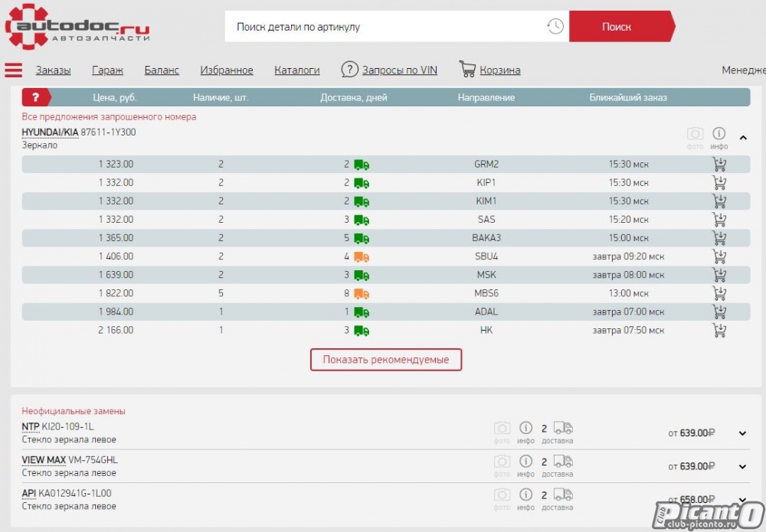Go to Корзина link
This screenshot has width=766, height=532.
pyautogui.click(x=499, y=70)
